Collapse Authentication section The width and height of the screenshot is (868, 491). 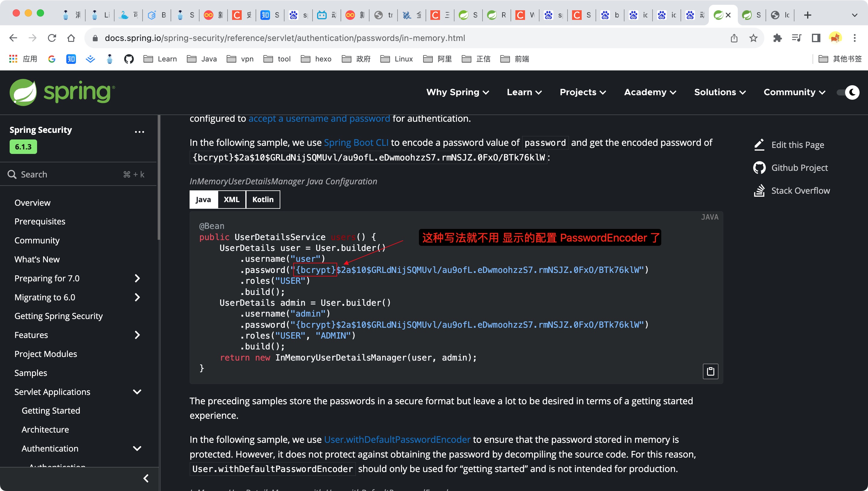click(137, 448)
